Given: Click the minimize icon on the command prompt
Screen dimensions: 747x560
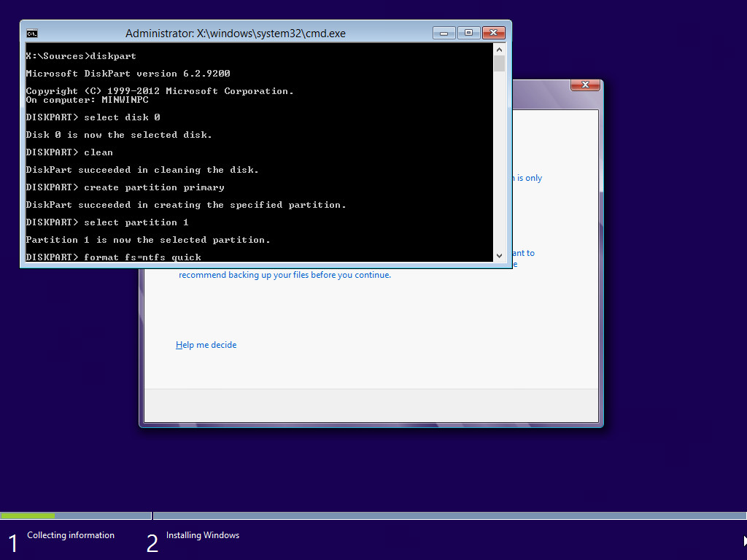Looking at the screenshot, I should tap(444, 33).
